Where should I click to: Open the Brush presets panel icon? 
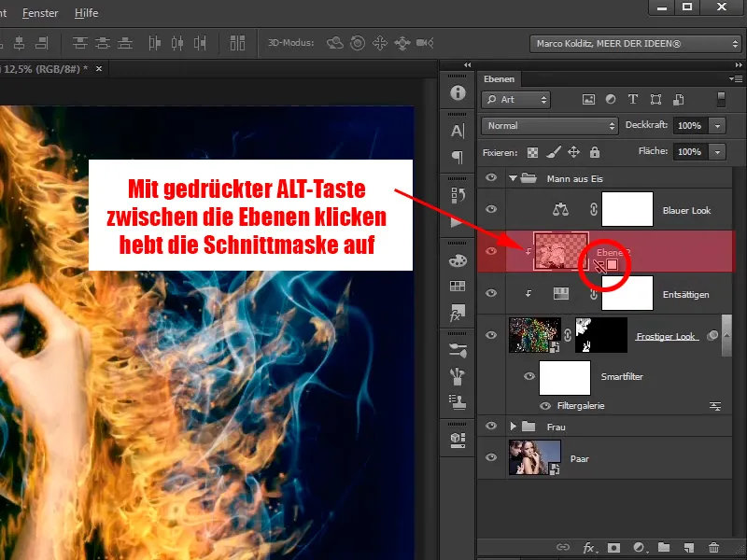tap(458, 351)
